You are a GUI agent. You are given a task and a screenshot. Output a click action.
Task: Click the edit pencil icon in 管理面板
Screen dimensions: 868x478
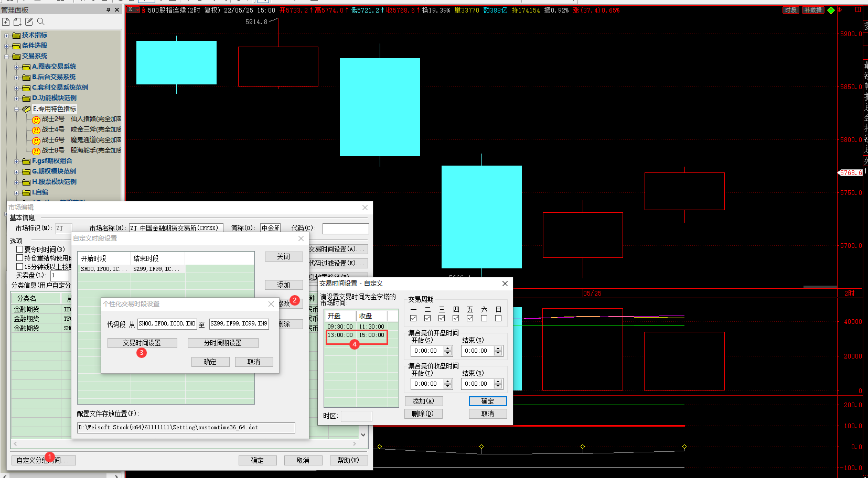[x=29, y=21]
